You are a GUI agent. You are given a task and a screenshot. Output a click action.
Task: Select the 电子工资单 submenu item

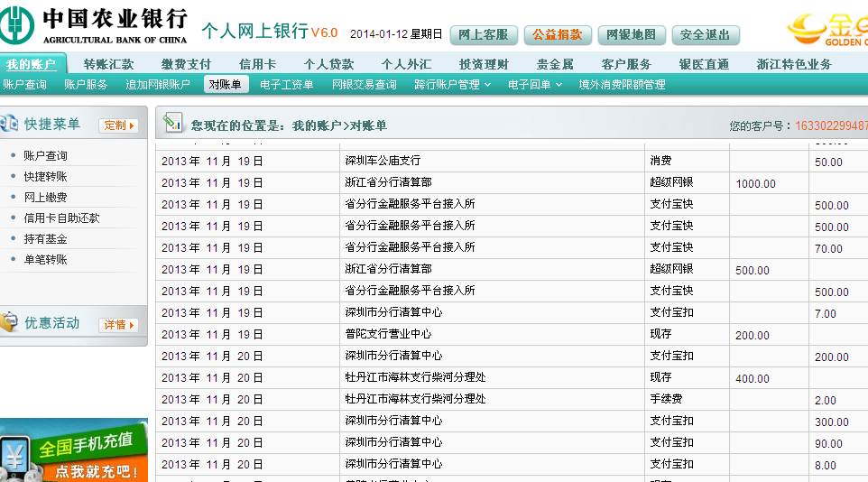pos(286,85)
